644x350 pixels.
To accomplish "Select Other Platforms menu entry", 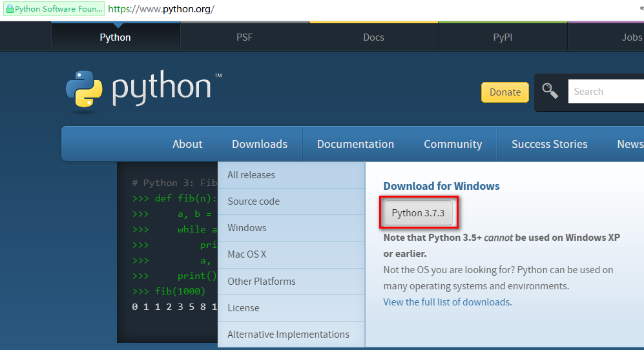I will [291, 282].
